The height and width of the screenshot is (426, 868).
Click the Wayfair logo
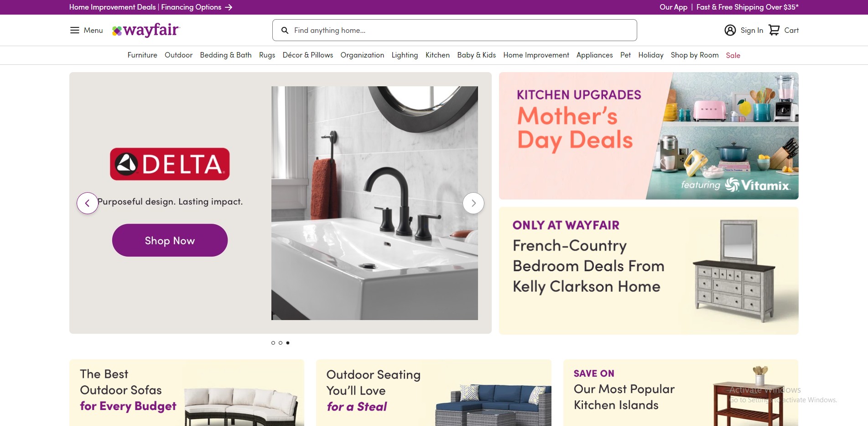coord(146,30)
